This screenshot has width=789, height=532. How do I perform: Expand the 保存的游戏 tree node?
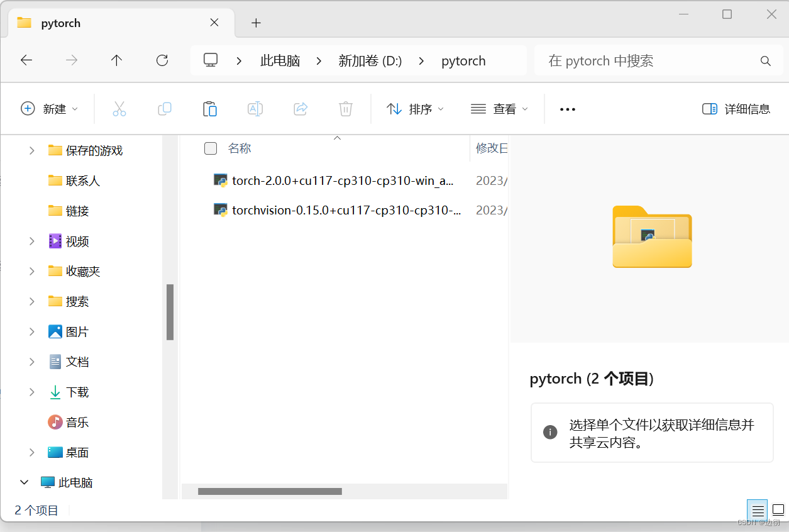[32, 150]
